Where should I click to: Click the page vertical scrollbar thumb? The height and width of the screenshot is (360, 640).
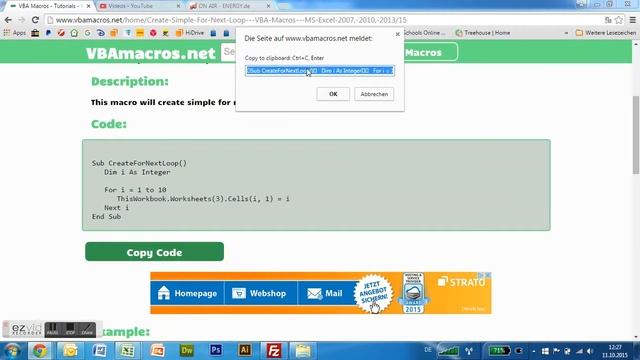(x=636, y=135)
